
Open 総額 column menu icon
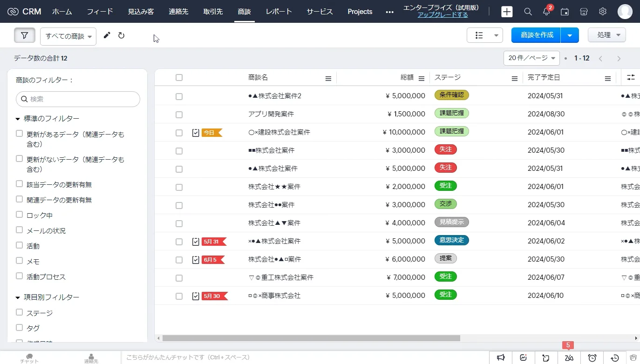422,79
